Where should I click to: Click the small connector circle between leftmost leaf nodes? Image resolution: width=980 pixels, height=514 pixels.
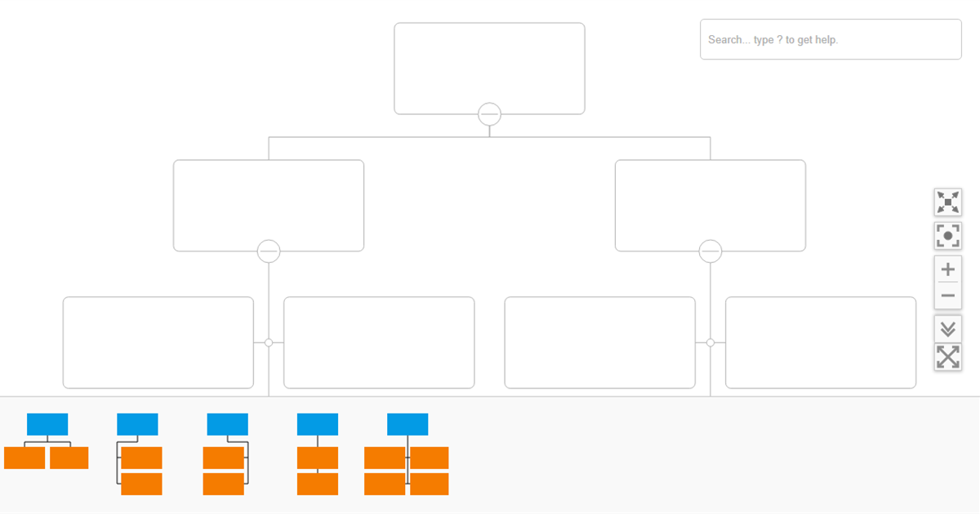click(x=269, y=343)
